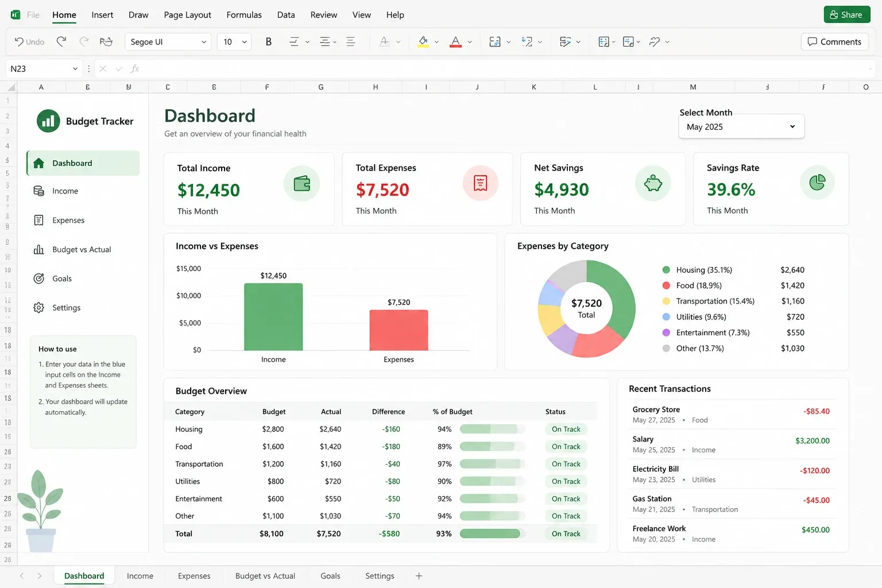Click the fx insert function icon

(x=135, y=68)
